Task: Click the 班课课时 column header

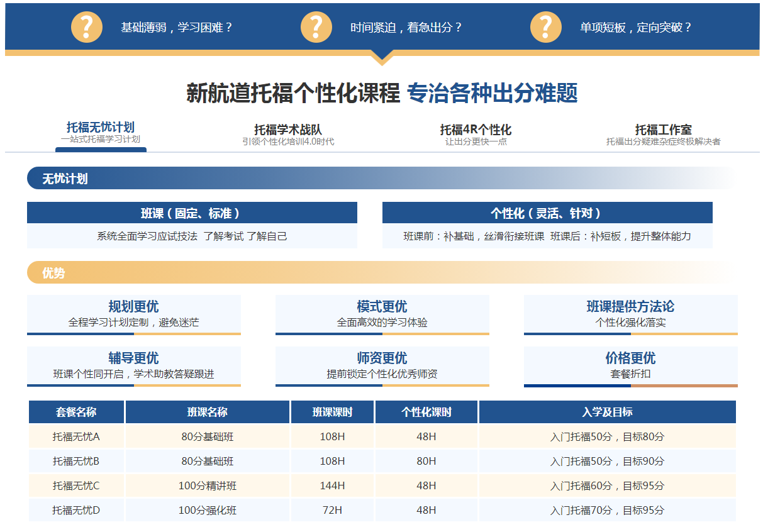Action: (x=333, y=413)
